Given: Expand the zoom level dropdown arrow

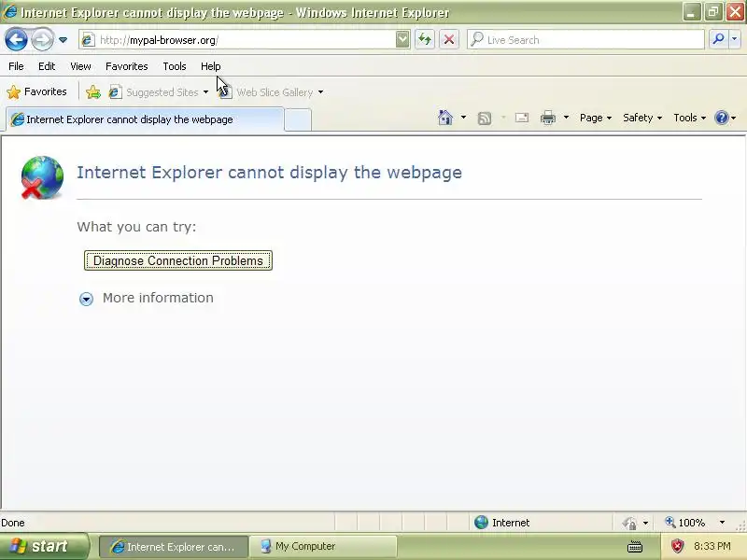Looking at the screenshot, I should pyautogui.click(x=722, y=523).
